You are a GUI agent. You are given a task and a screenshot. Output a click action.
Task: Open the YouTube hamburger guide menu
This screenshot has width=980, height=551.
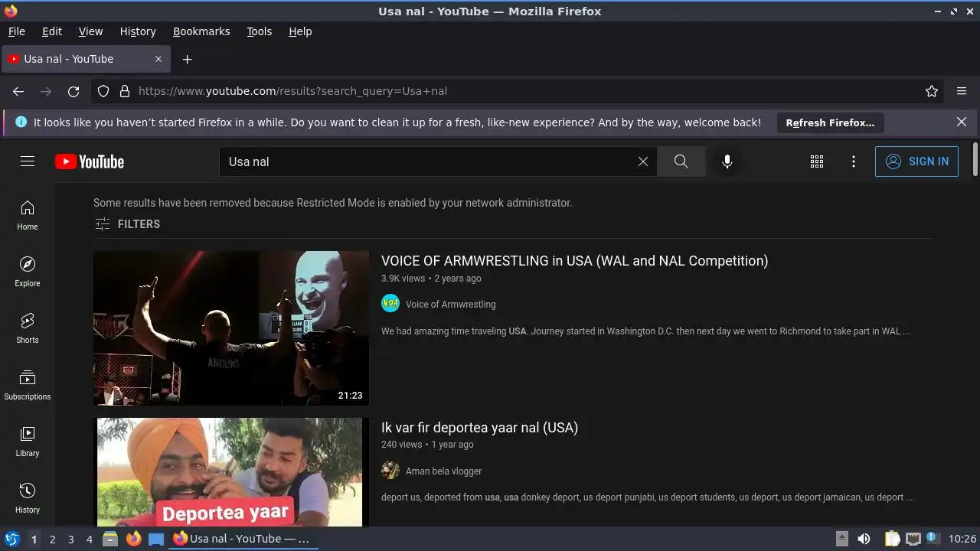(x=28, y=161)
